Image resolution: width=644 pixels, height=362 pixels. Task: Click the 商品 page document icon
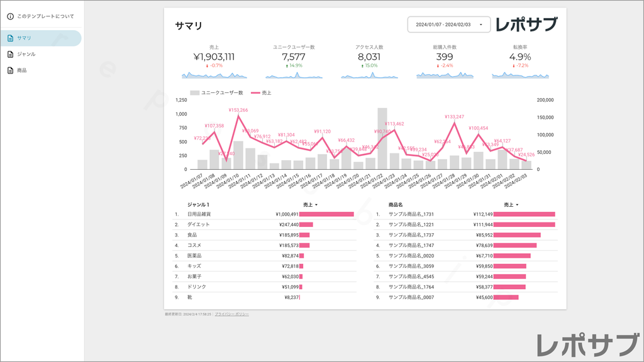tap(10, 70)
